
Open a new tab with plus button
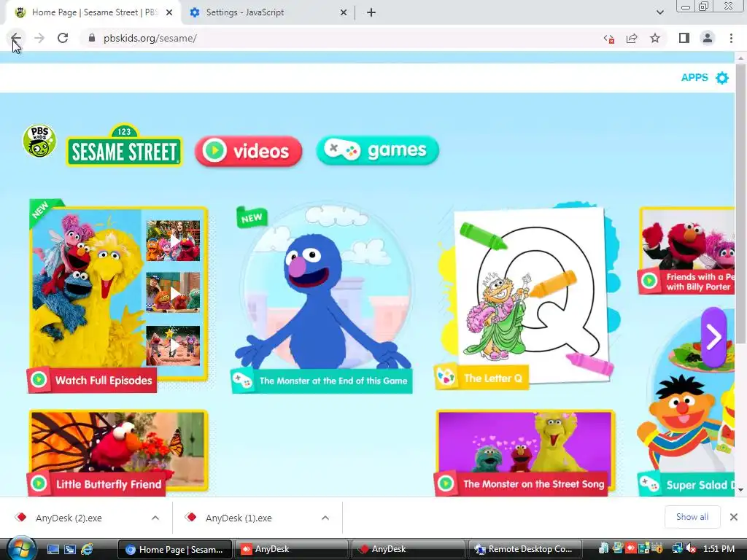(x=371, y=12)
